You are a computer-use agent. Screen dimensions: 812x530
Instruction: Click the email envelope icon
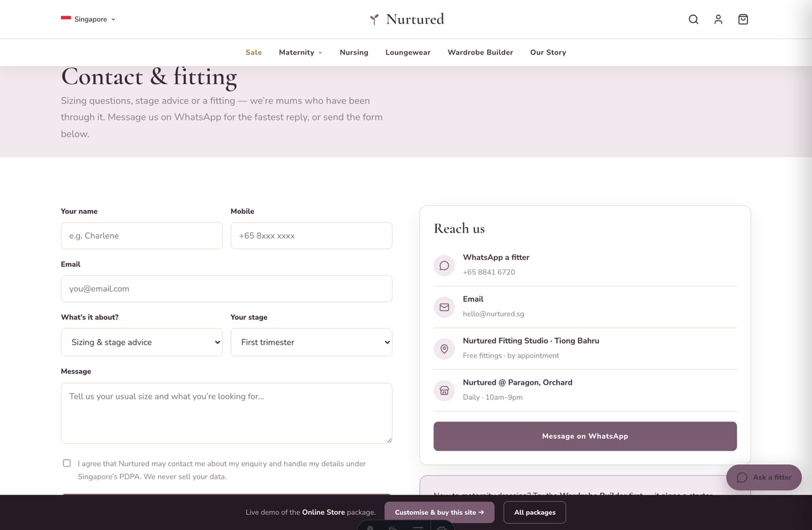point(444,307)
